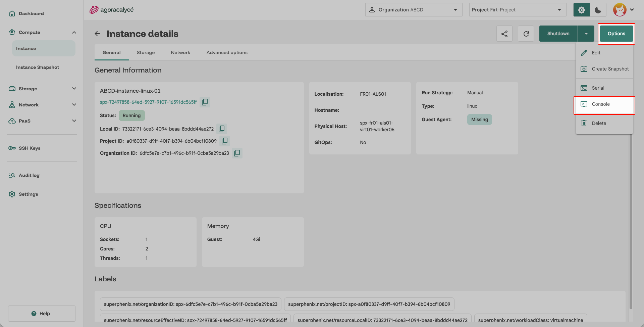Click the refresh icon button
The width and height of the screenshot is (644, 327).
point(526,34)
